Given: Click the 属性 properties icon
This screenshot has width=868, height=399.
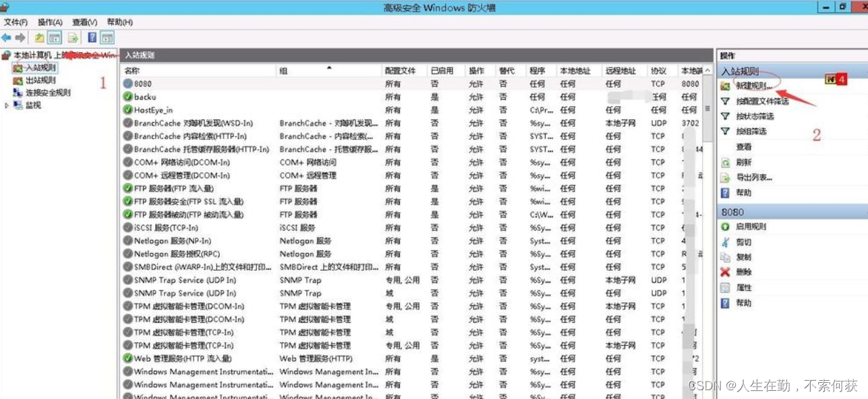Looking at the screenshot, I should click(x=725, y=288).
